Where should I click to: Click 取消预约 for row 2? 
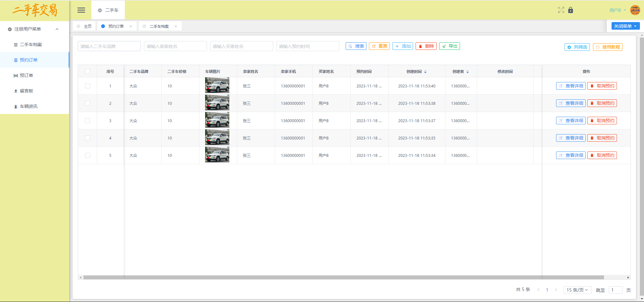pyautogui.click(x=602, y=103)
